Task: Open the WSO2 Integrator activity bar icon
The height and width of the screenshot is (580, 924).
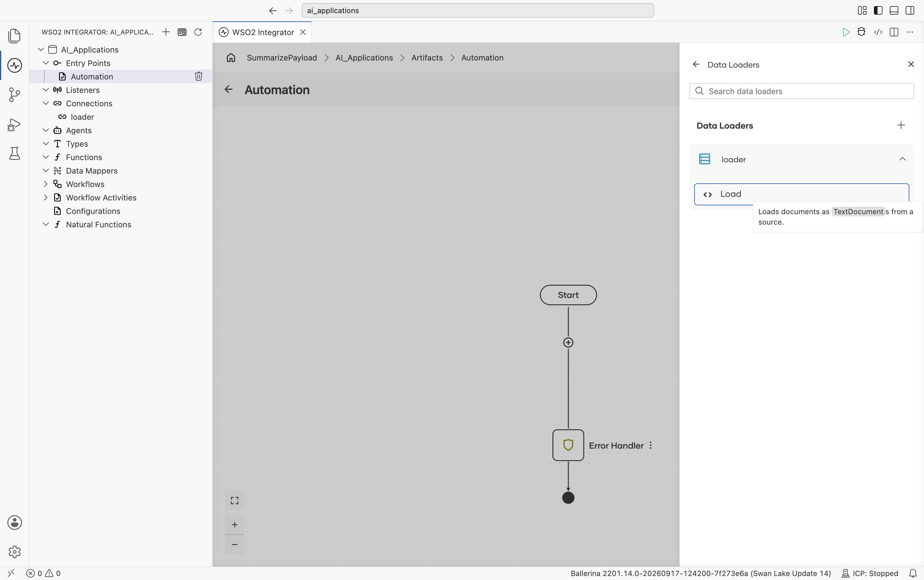Action: point(14,65)
